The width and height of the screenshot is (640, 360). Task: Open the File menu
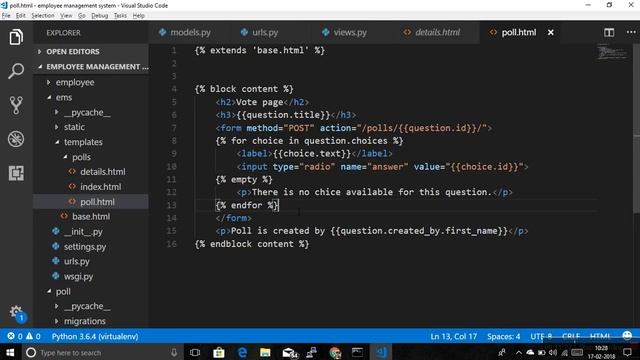(6, 16)
